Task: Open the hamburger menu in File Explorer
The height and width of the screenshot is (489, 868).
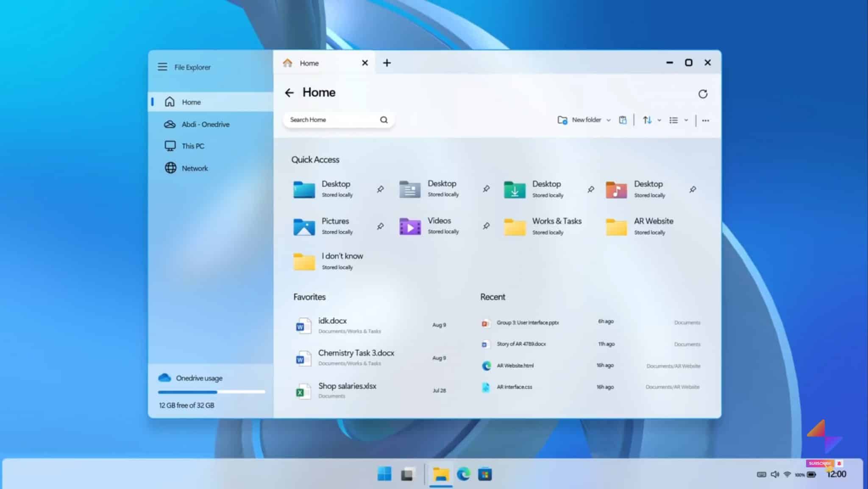Action: (162, 67)
